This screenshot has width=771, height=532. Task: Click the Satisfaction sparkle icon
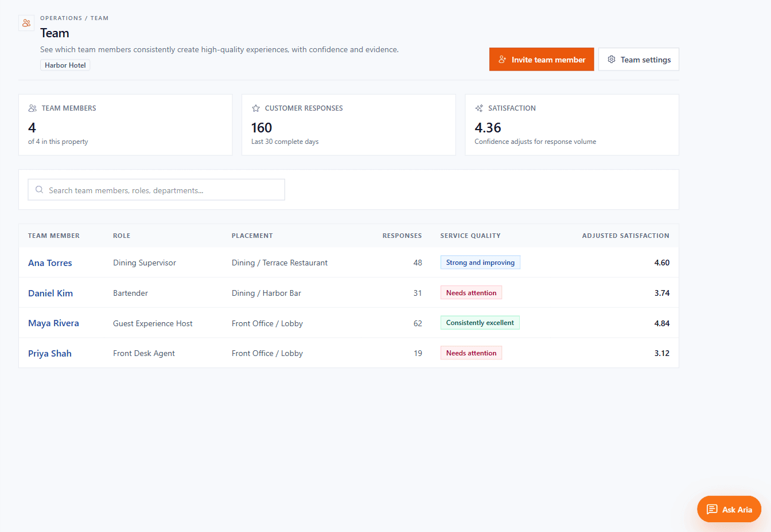click(x=479, y=108)
